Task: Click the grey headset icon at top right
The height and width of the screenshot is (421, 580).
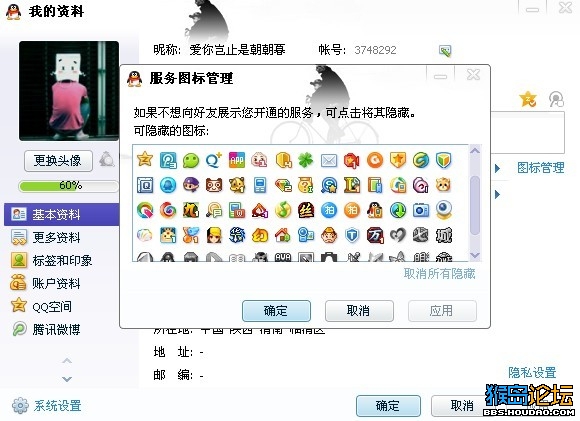Action: (x=556, y=99)
